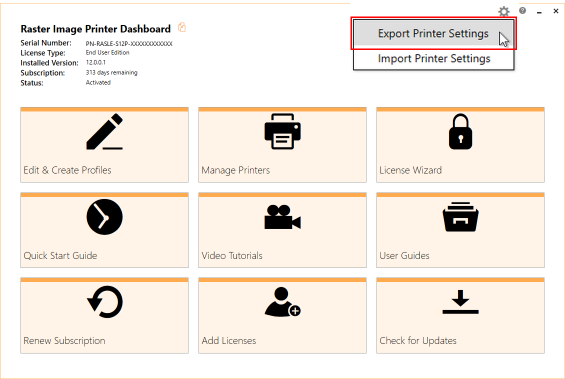Image resolution: width=565 pixels, height=379 pixels.
Task: Minimize the dashboard window
Action: [x=539, y=12]
